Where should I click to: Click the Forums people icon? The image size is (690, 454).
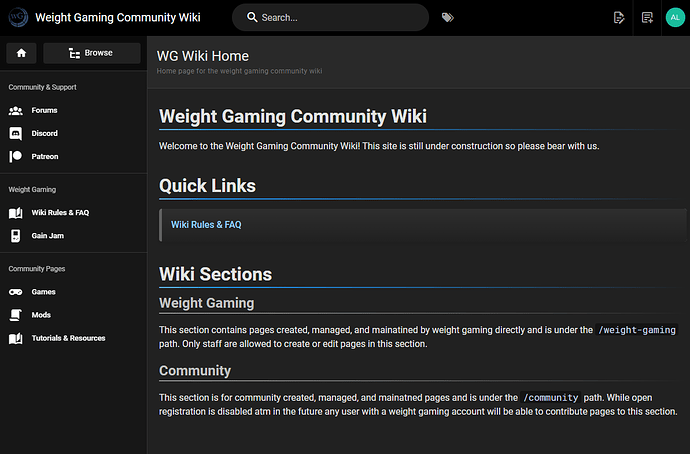point(15,110)
